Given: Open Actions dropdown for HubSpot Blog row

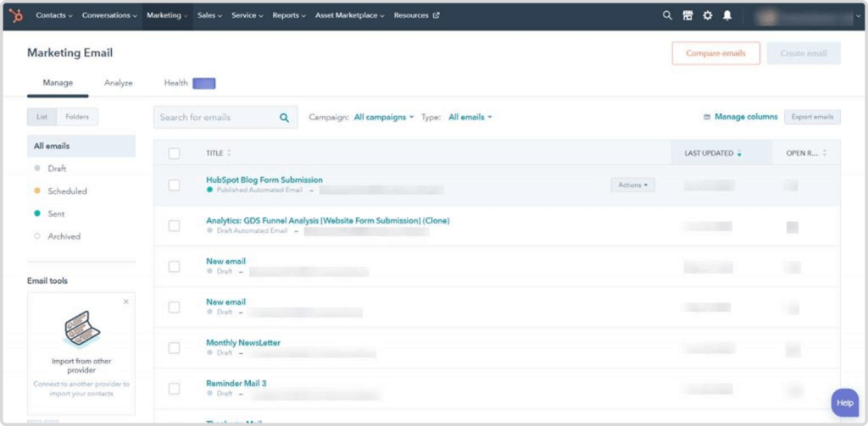Looking at the screenshot, I should 632,185.
